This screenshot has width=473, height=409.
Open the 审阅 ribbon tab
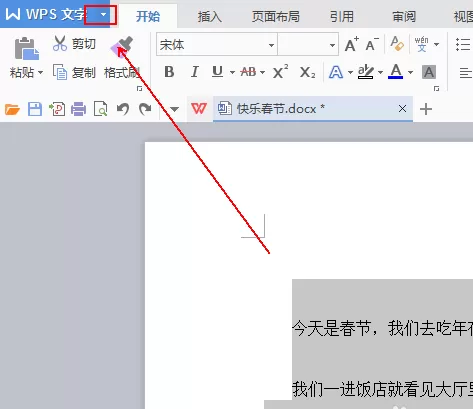(404, 16)
